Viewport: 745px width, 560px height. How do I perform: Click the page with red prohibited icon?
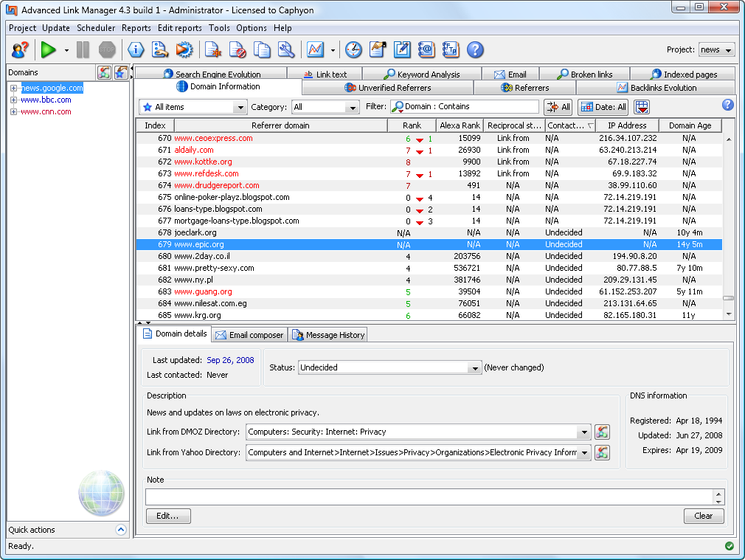(x=237, y=49)
